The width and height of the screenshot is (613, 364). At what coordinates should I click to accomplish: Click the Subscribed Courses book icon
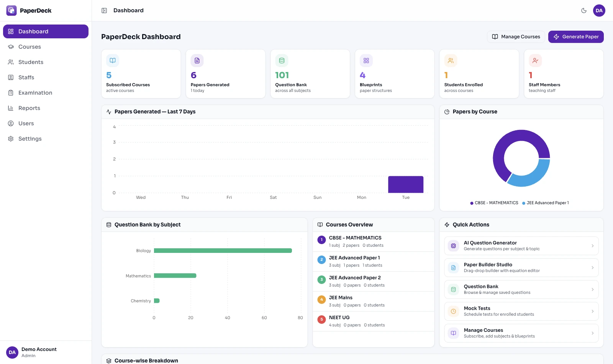pyautogui.click(x=113, y=61)
